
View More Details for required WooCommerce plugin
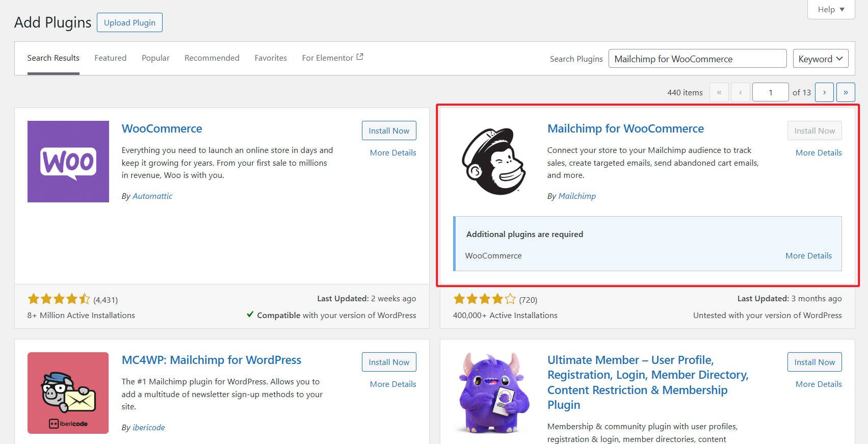tap(808, 256)
